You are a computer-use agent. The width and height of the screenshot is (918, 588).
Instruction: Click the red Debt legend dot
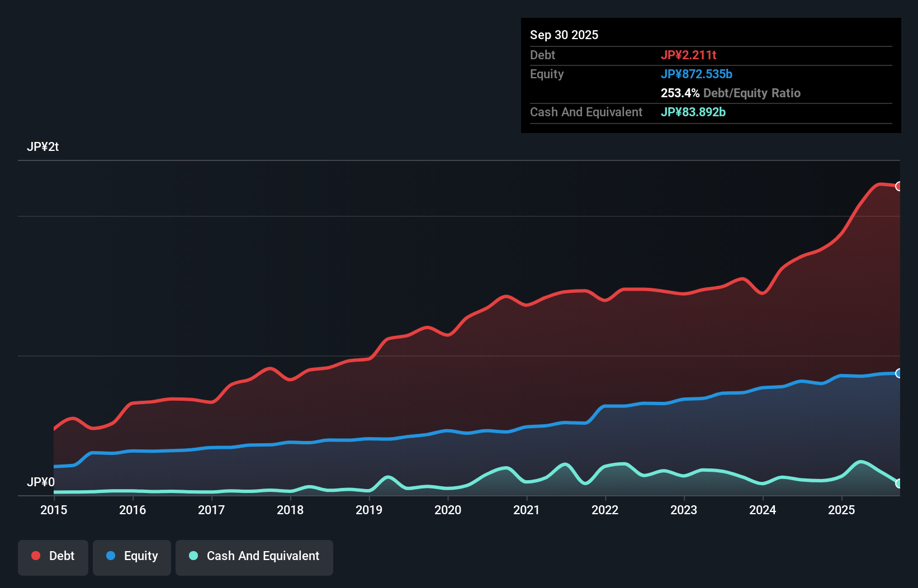35,556
